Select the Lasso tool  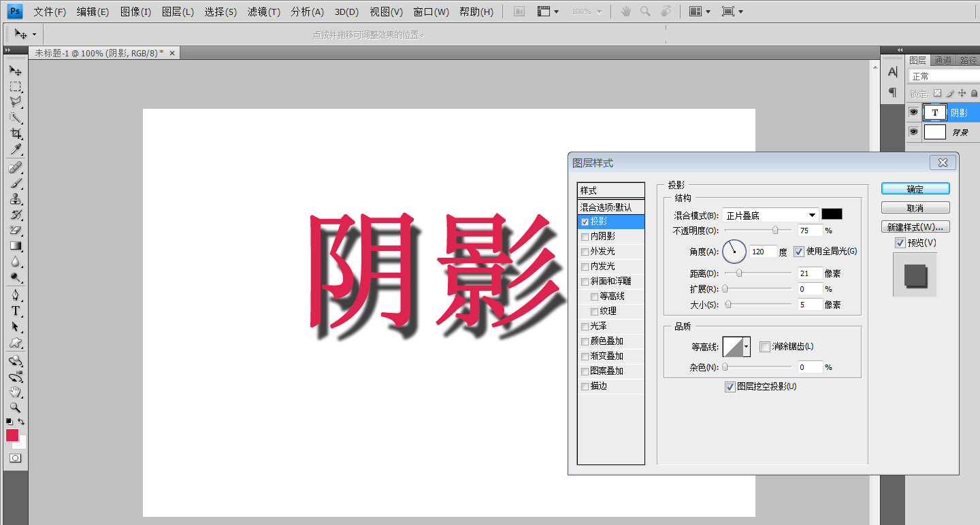15,102
